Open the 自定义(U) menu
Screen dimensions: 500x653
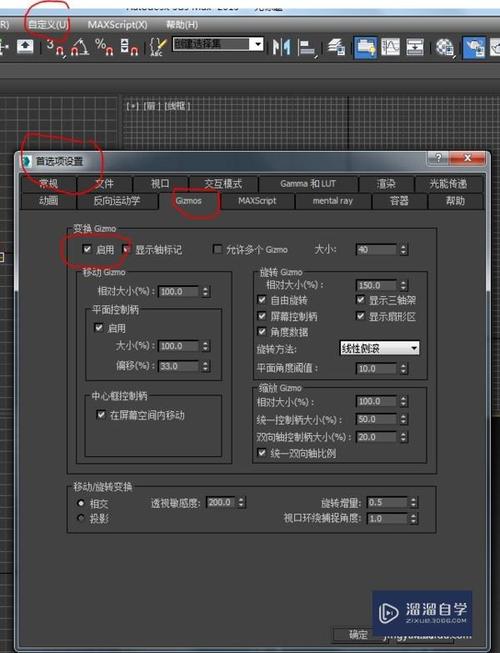pyautogui.click(x=48, y=25)
